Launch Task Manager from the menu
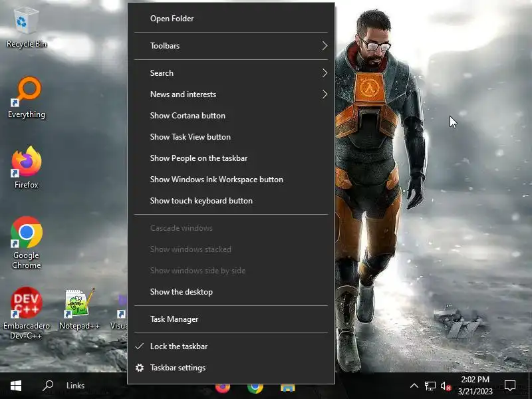The width and height of the screenshot is (532, 399). point(231,319)
